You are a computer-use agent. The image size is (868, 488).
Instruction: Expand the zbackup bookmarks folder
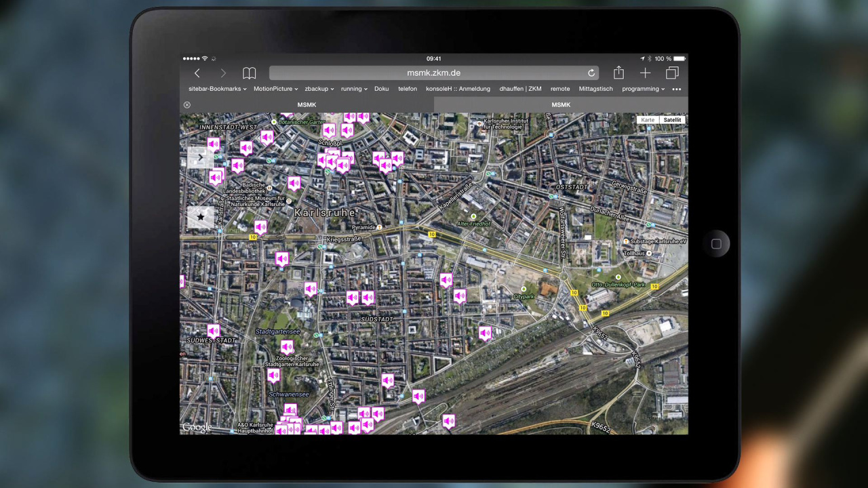pyautogui.click(x=319, y=89)
